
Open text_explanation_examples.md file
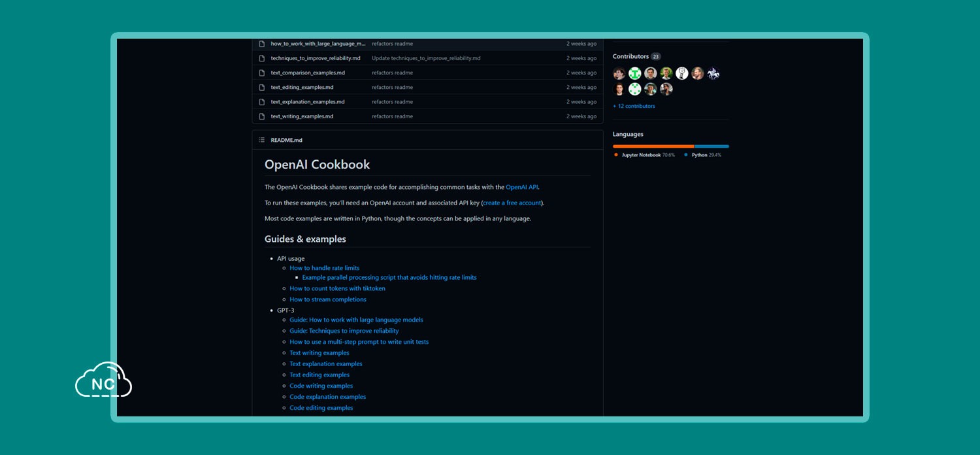(x=308, y=102)
